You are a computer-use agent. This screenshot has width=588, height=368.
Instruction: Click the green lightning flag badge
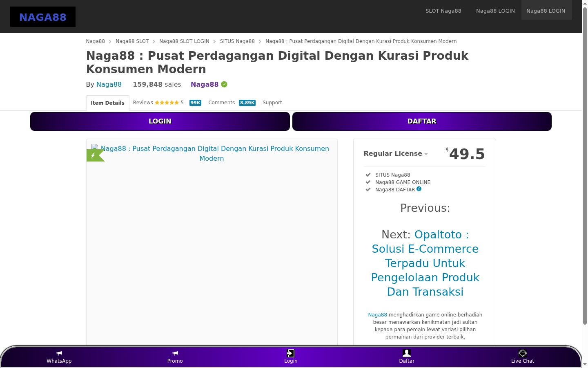(95, 155)
